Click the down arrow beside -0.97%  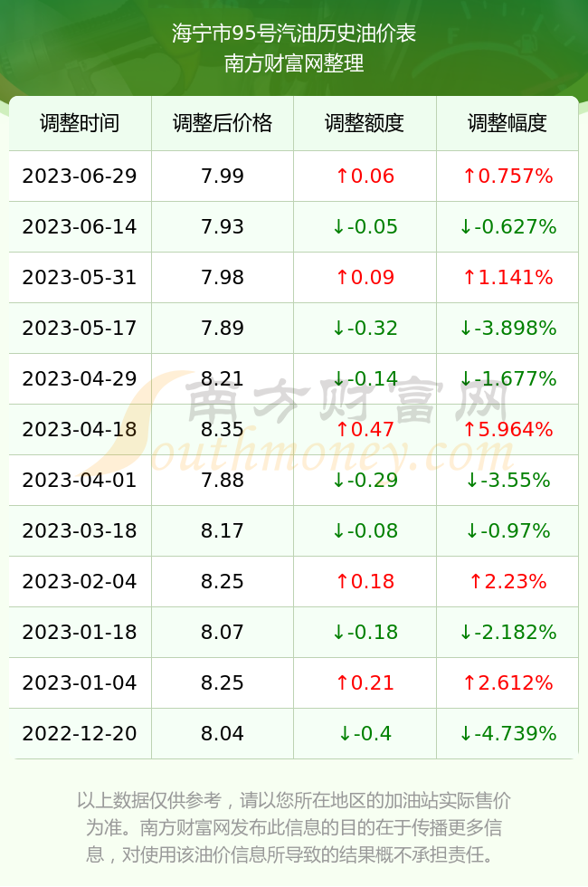[472, 530]
